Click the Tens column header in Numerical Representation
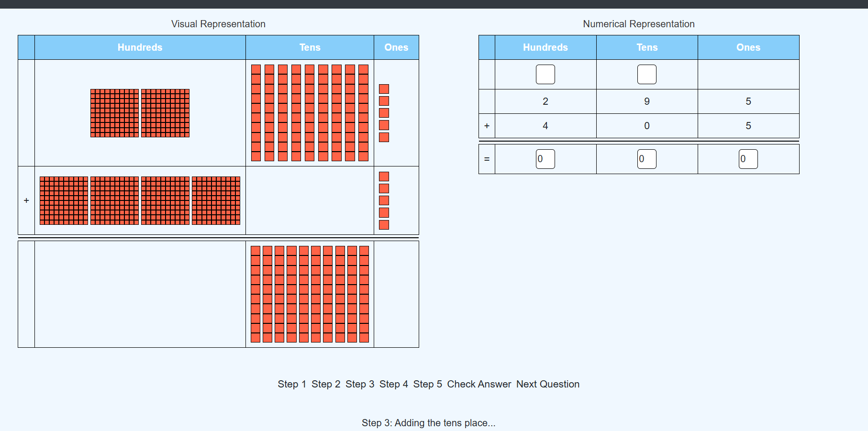 [646, 47]
